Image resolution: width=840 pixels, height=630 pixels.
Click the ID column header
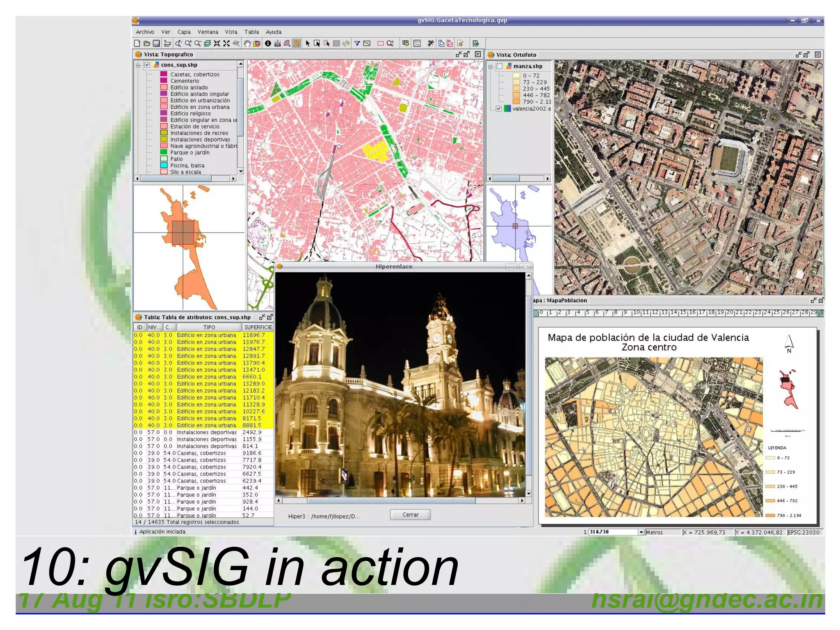(x=140, y=327)
